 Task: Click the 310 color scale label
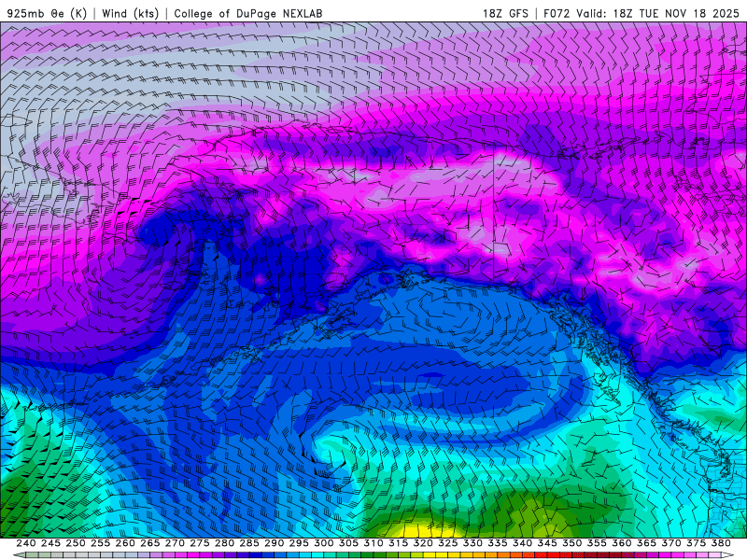(373, 543)
